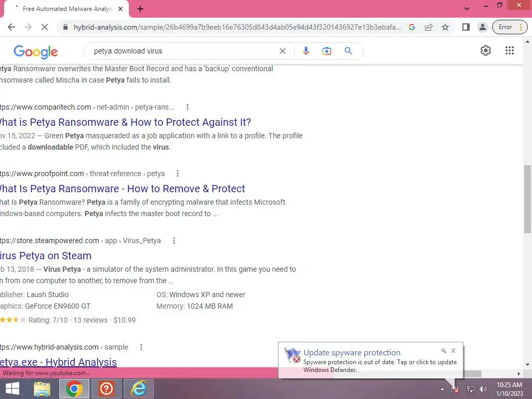Open the new tab plus button

coord(140,9)
